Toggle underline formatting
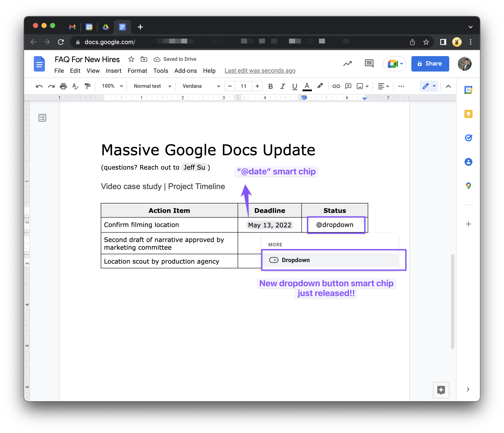Screen dimensions: 504x433 pos(295,86)
